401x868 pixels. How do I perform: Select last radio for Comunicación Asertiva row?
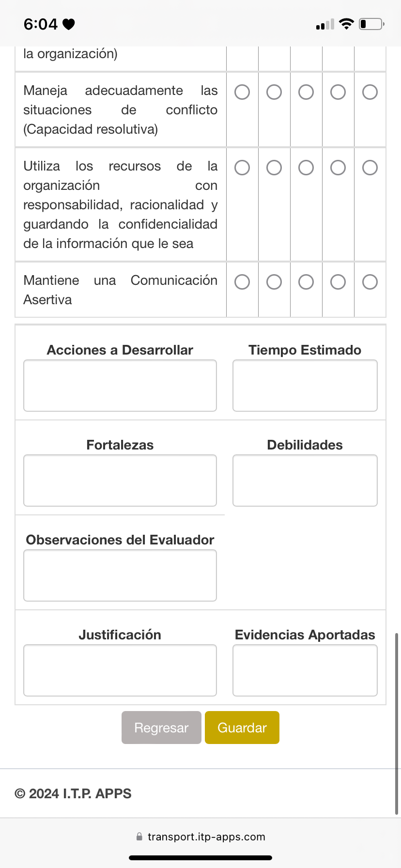370,282
